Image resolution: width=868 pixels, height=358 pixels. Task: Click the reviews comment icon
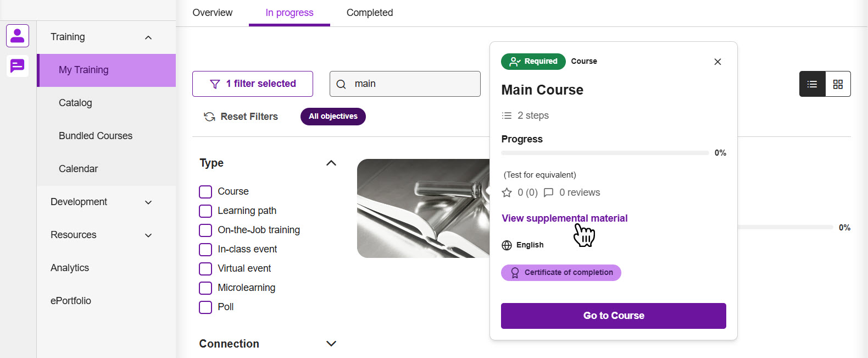tap(548, 192)
